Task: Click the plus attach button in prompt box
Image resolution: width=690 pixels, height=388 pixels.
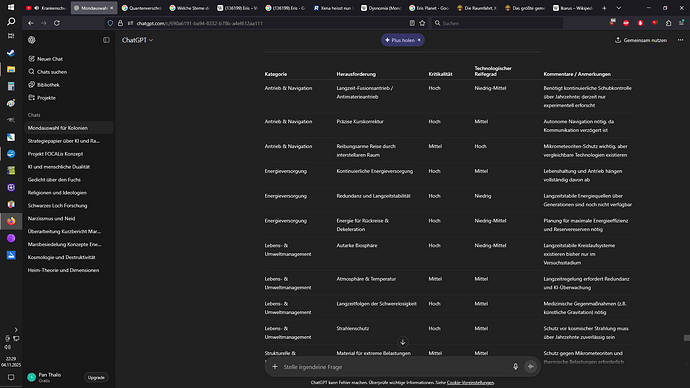Action: click(275, 366)
